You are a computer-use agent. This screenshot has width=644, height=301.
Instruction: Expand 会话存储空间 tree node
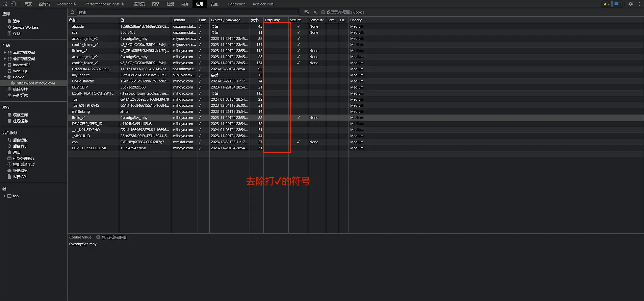pos(5,59)
